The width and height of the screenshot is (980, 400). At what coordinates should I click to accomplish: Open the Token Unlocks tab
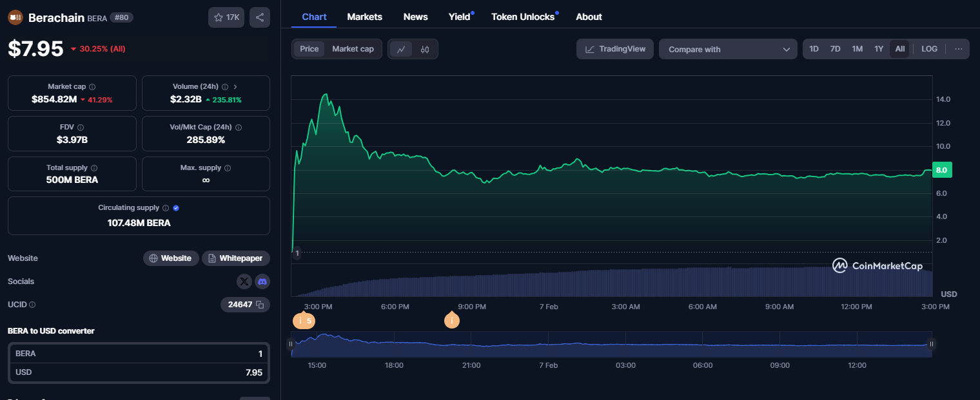coord(523,17)
